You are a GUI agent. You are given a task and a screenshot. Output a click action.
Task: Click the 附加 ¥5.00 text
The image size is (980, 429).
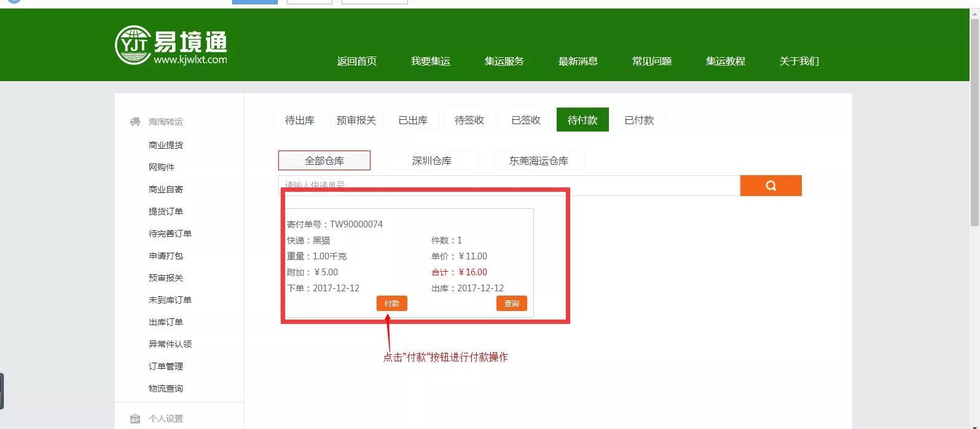[312, 272]
